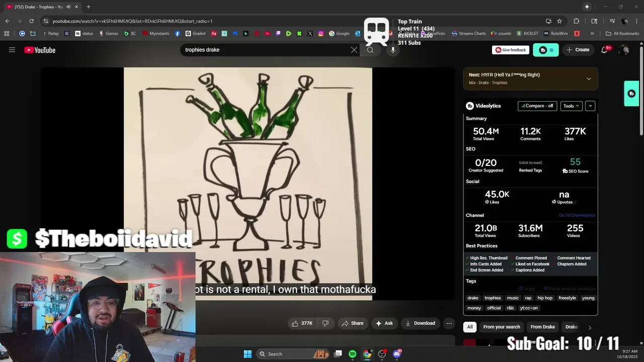Clear the search box with the X
Viewport: 644px width, 362px height.
(x=354, y=50)
